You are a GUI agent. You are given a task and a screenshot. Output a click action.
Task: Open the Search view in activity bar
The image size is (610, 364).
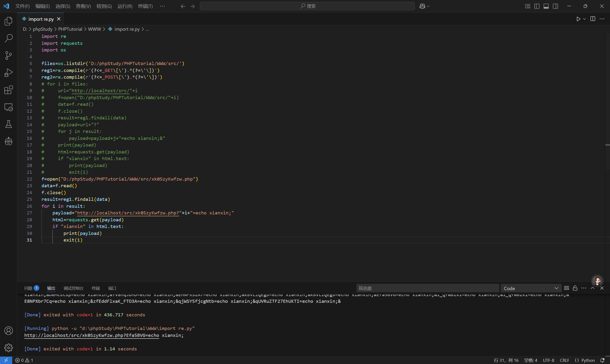point(9,38)
